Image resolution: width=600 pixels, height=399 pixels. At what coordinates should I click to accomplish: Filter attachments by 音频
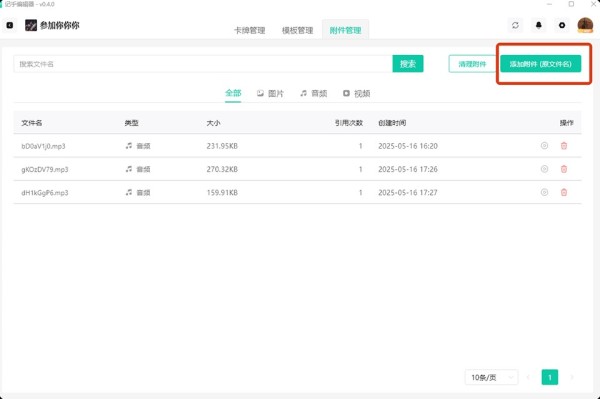[313, 93]
